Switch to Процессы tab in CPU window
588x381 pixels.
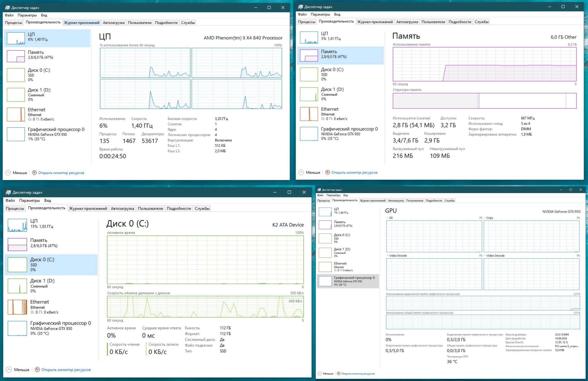pos(14,22)
